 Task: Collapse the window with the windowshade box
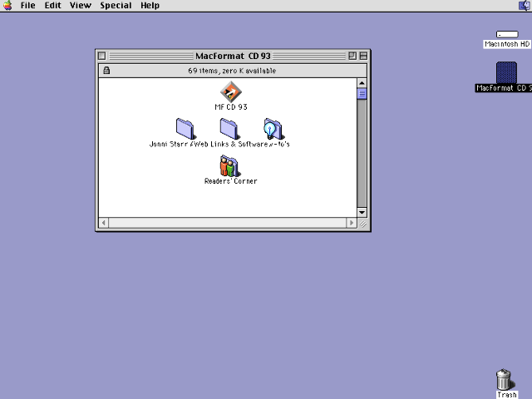[363, 56]
